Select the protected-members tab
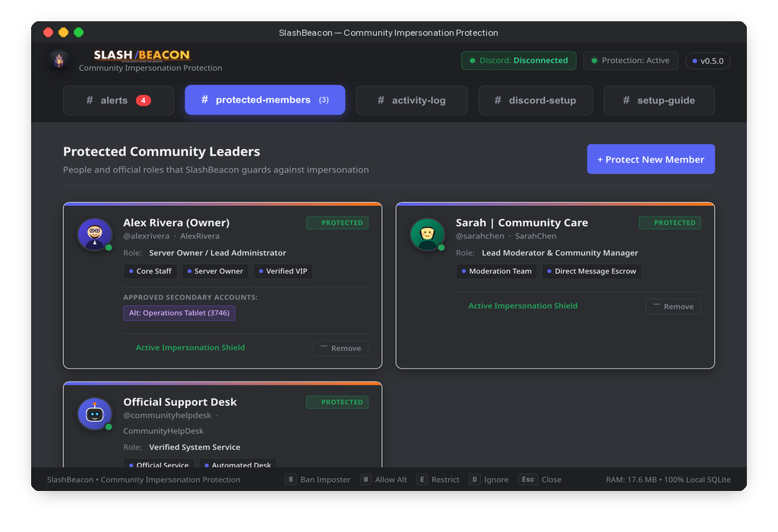This screenshot has width=778, height=532. coord(265,100)
